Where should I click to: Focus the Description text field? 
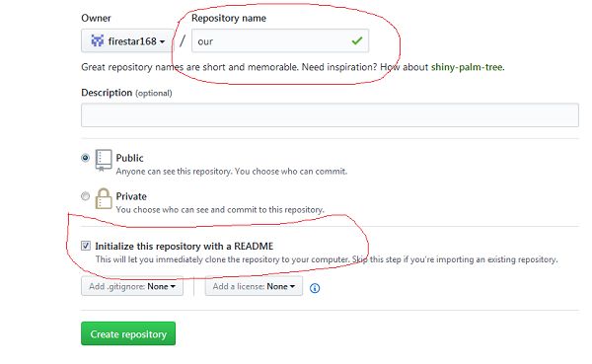pyautogui.click(x=330, y=115)
